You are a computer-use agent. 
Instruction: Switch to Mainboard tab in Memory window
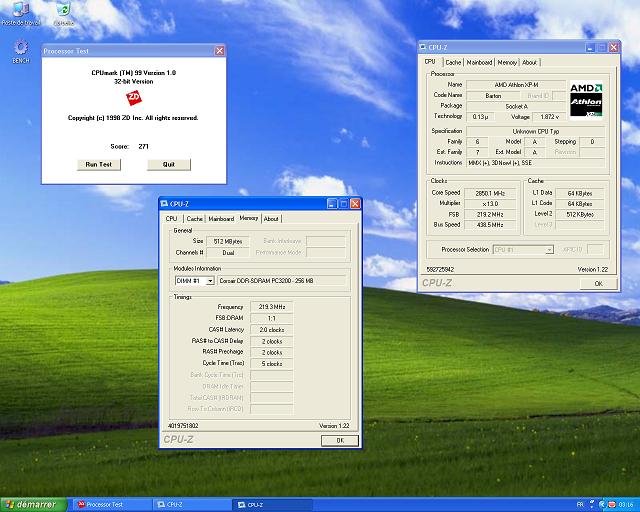pyautogui.click(x=221, y=219)
